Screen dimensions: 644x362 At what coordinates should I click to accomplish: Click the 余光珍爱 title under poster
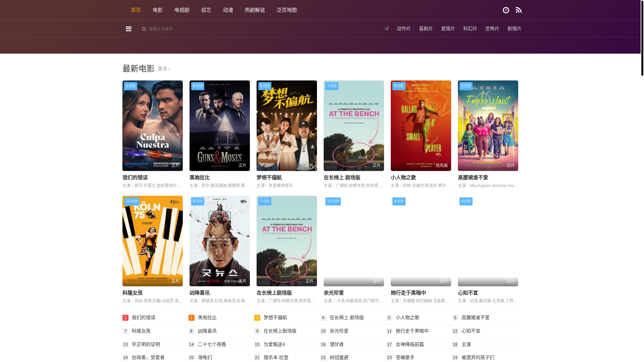pyautogui.click(x=334, y=293)
